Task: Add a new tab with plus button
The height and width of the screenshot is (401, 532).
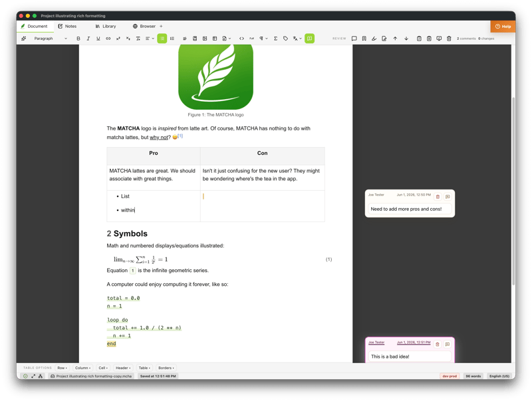Action: pyautogui.click(x=161, y=26)
